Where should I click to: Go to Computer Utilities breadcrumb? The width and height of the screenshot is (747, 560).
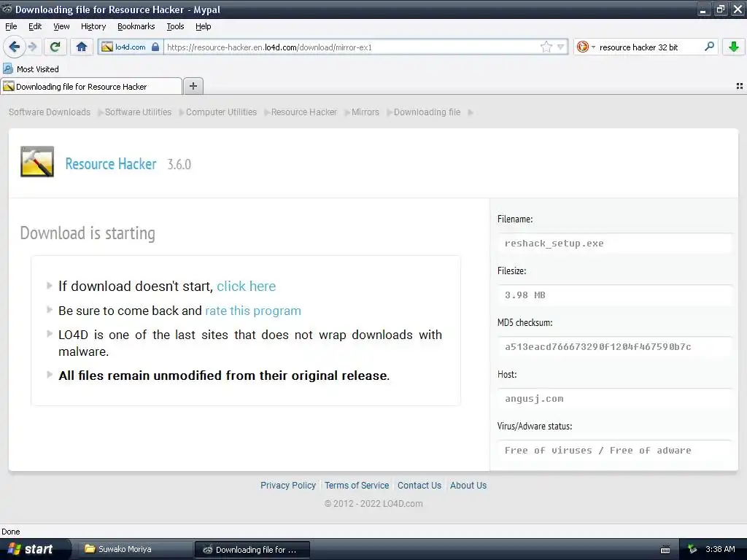pyautogui.click(x=222, y=112)
